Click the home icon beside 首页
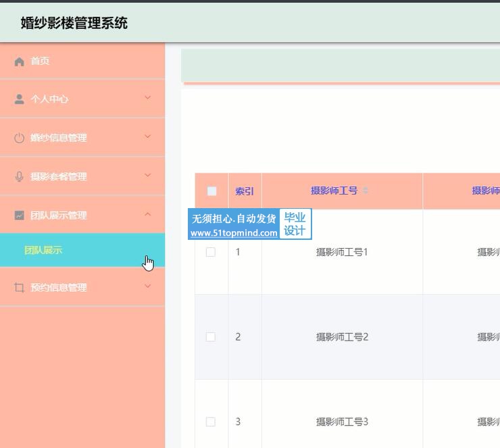The image size is (500, 448). pos(19,61)
